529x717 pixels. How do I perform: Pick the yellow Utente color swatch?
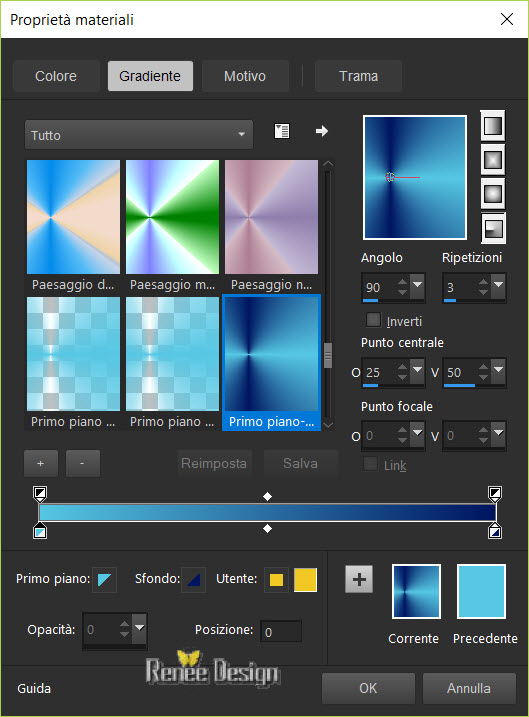pyautogui.click(x=305, y=580)
